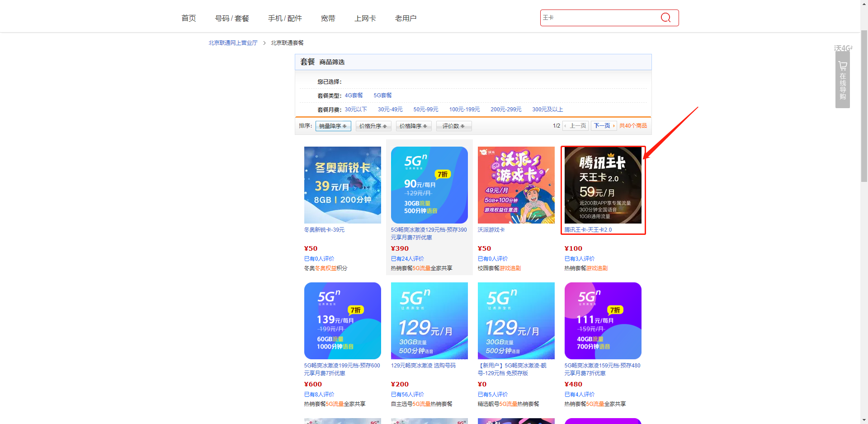Screen dimensions: 868x424
Task: Filter monthly fee 200元-299元
Action: click(x=506, y=110)
